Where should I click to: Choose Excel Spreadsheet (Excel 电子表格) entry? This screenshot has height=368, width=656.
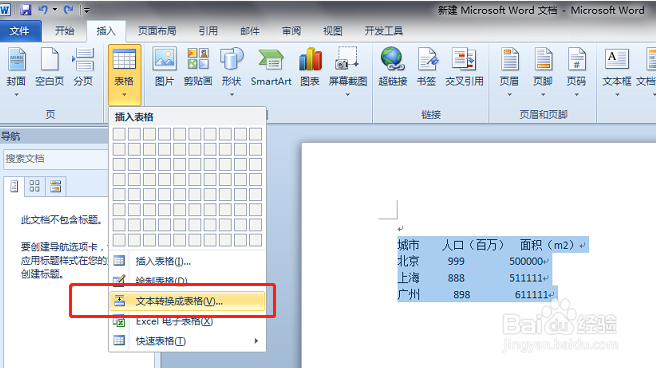pos(187,321)
